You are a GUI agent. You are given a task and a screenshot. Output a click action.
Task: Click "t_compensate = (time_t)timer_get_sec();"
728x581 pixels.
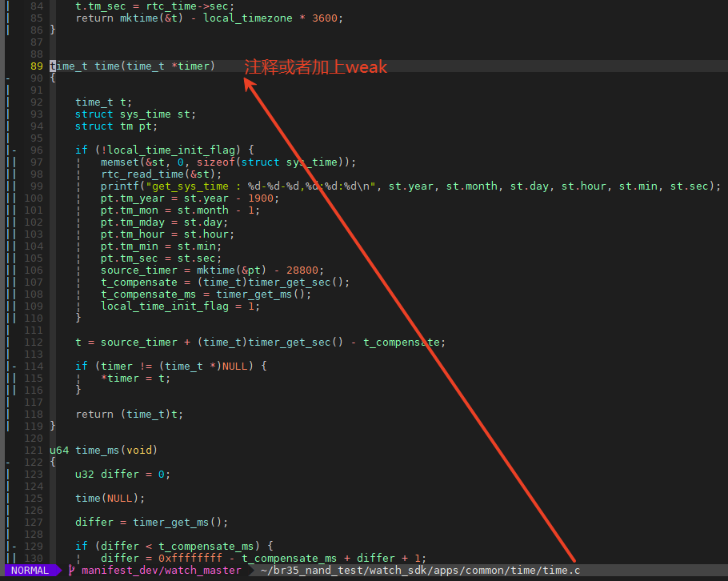[225, 282]
